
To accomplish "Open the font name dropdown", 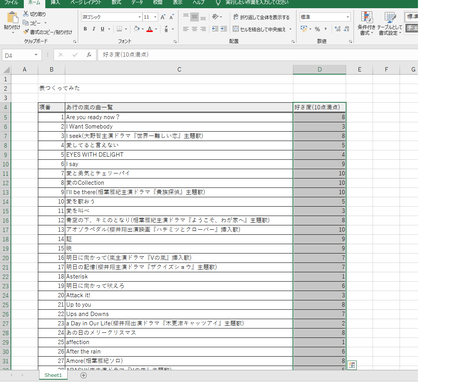I will pyautogui.click(x=139, y=17).
